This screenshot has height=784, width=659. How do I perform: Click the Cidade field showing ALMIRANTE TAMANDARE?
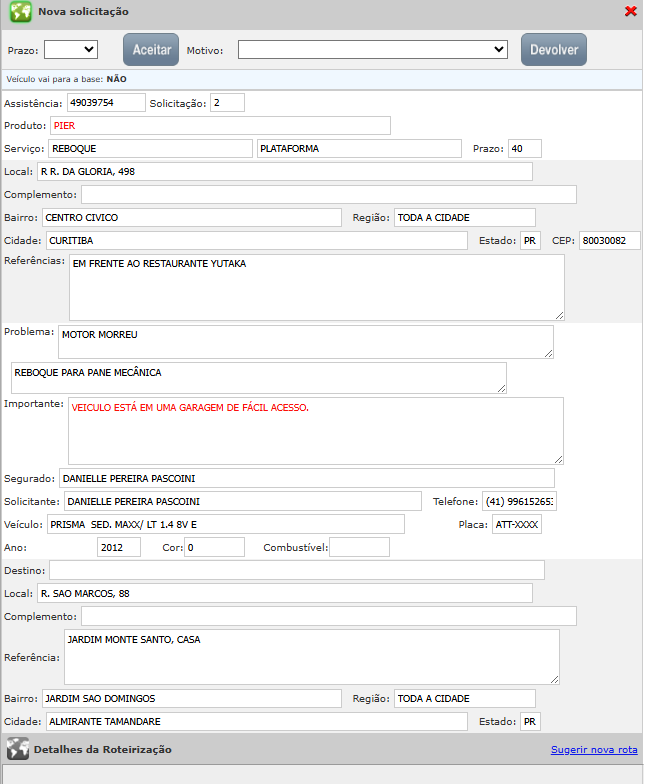pyautogui.click(x=256, y=722)
